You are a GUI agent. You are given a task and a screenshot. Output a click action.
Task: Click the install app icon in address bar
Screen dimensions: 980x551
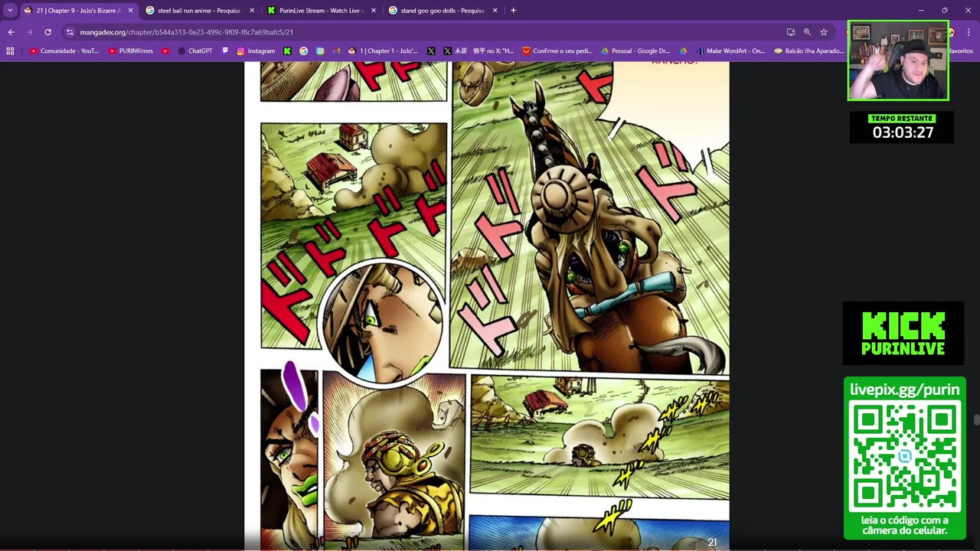(x=791, y=32)
